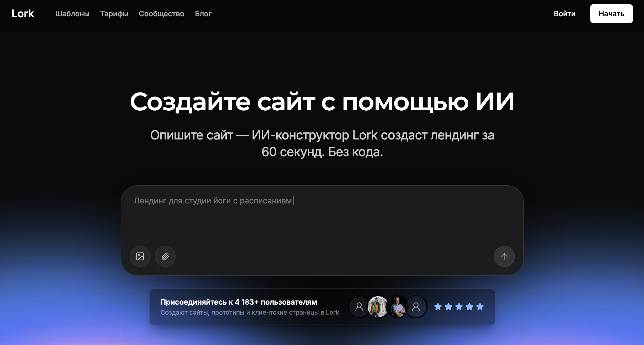The image size is (644, 345).
Task: Open the Тарифы page
Action: (114, 14)
